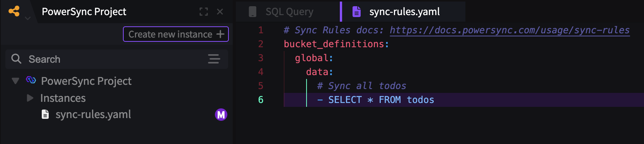Click the fullscreen expand icon in the panel header
The width and height of the screenshot is (644, 144).
(x=204, y=12)
